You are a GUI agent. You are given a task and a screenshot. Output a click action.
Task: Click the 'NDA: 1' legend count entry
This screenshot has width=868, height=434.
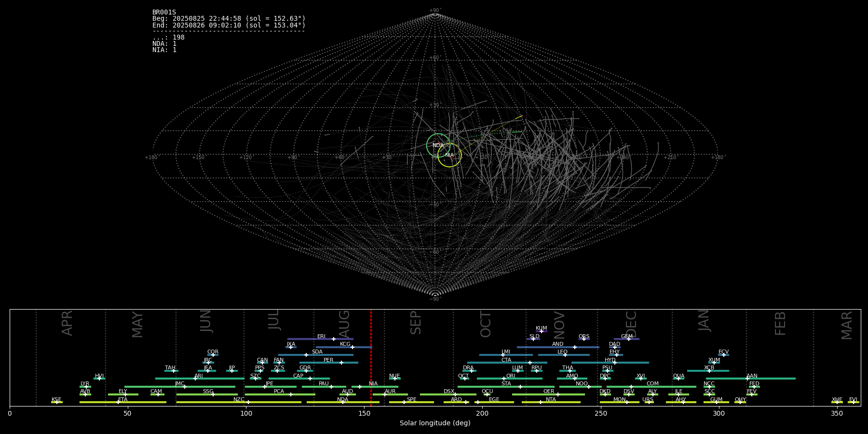click(x=164, y=44)
